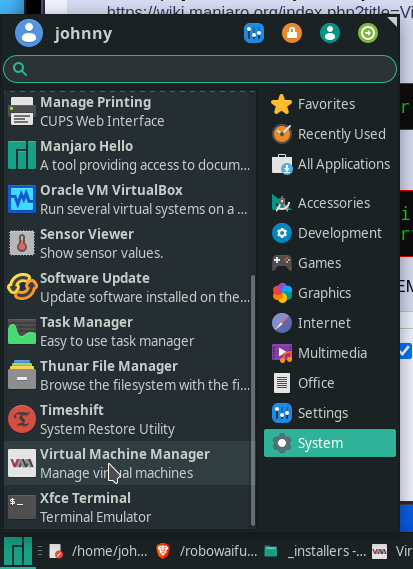Viewport: 413px width, 569px height.
Task: Launch Manjaro Hello via its green logo icon
Action: (22, 155)
